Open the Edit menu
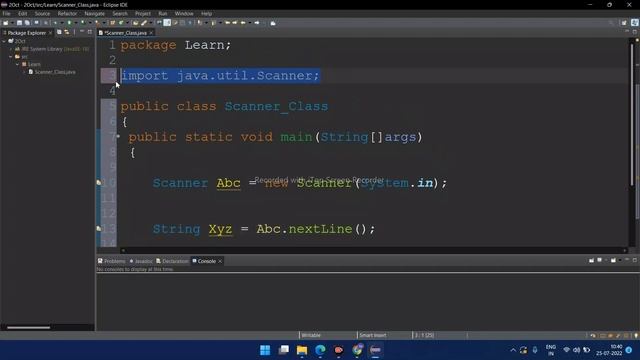This screenshot has height=360, width=640. point(22,13)
